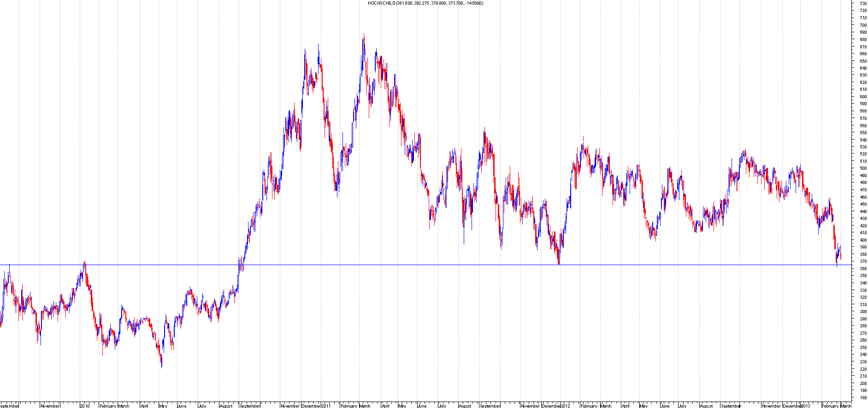The height and width of the screenshot is (408, 868).
Task: Click the 650 price axis label
Action: click(862, 61)
